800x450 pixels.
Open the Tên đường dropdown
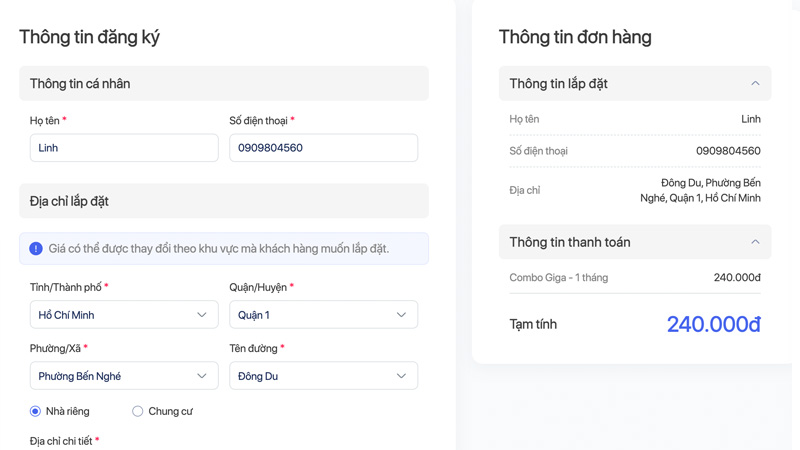point(323,376)
